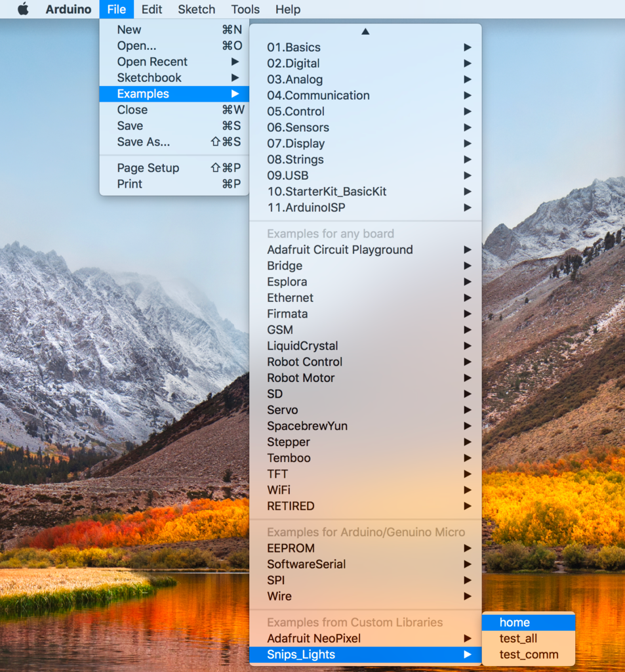Screen dimensions: 625x672
Task: Expand the Sketchbook submenu
Action: [x=174, y=77]
